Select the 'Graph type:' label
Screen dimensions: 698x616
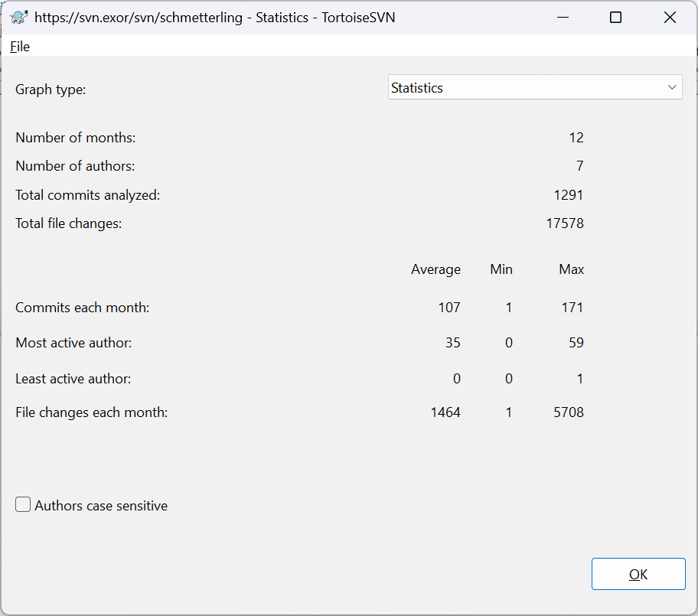pos(51,90)
